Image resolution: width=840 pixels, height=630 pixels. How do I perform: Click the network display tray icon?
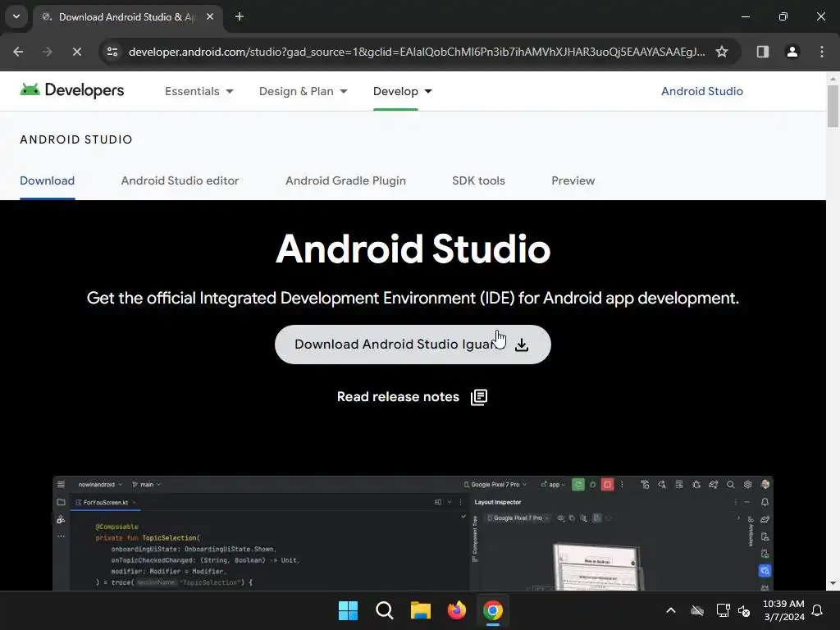click(x=723, y=610)
